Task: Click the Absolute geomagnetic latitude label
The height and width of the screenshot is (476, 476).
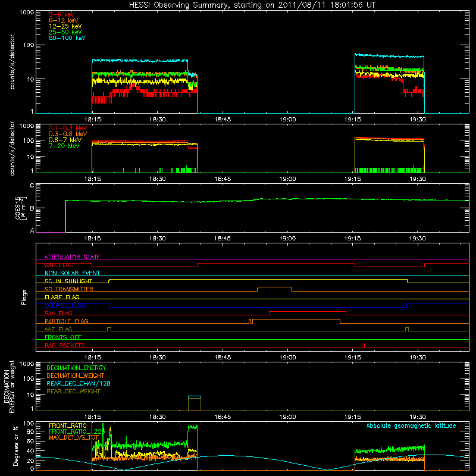Action: pos(411,425)
